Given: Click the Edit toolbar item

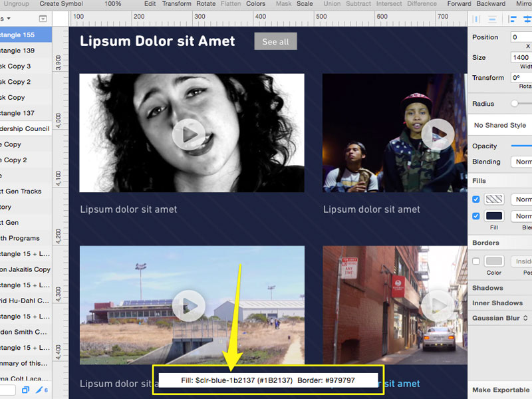Looking at the screenshot, I should pos(150,4).
